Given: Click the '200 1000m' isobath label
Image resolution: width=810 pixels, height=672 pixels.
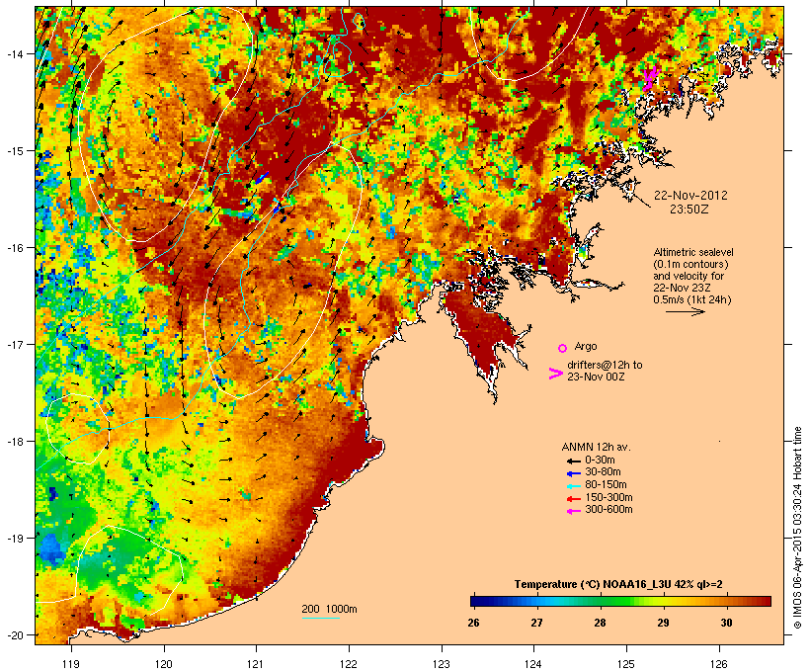Looking at the screenshot, I should [329, 609].
